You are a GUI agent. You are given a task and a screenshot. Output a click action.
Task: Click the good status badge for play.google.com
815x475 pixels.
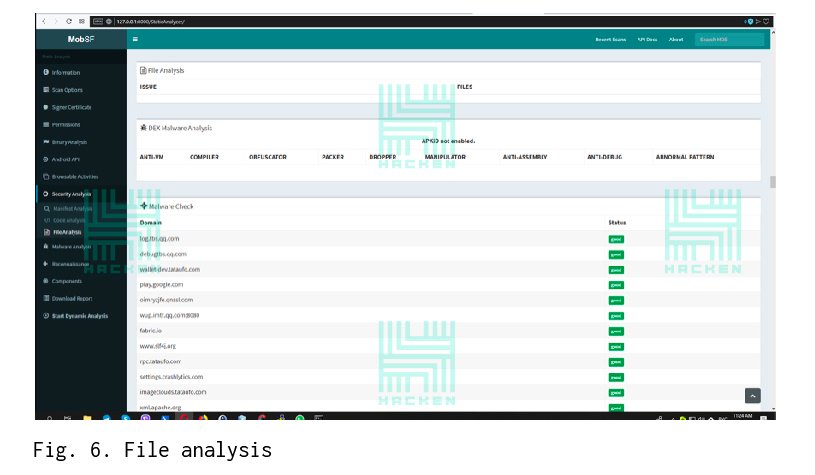pos(616,285)
